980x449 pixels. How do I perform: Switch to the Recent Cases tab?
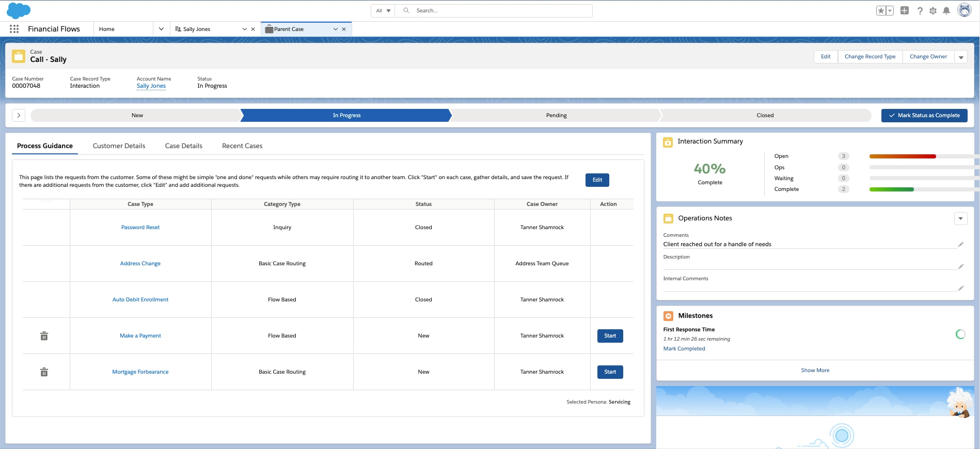242,146
